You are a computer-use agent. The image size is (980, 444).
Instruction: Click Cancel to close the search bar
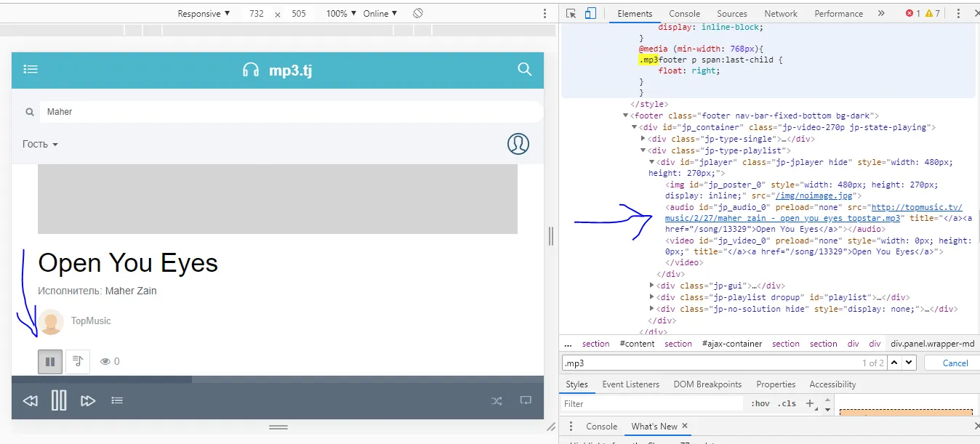[955, 363]
